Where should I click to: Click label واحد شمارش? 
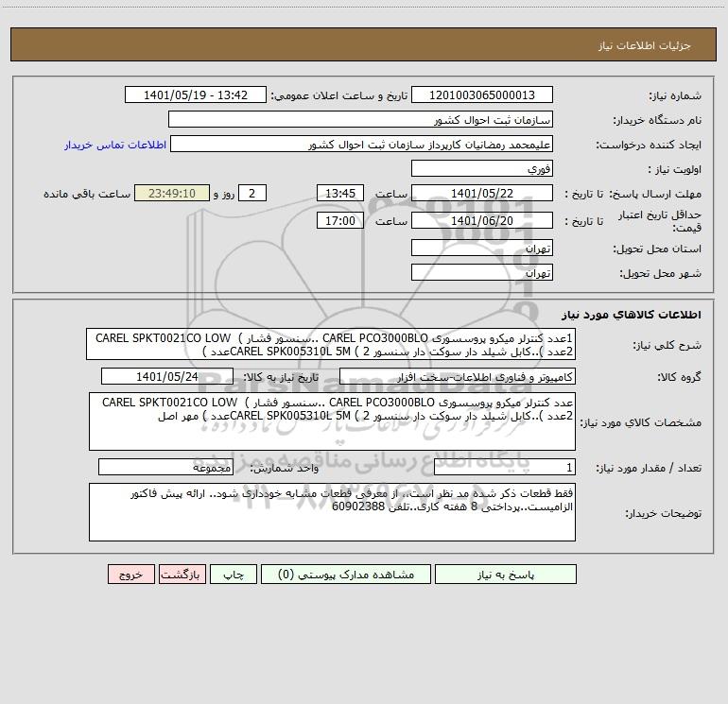tap(285, 469)
